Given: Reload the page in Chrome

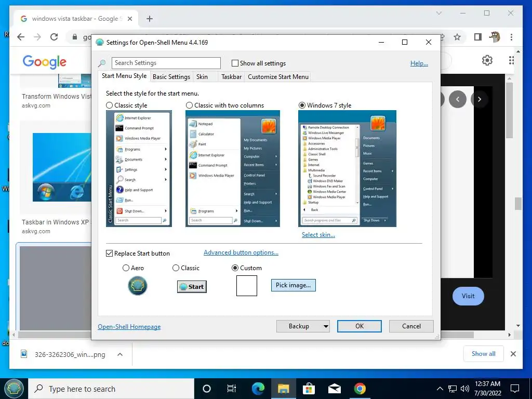Looking at the screenshot, I should coord(54,37).
